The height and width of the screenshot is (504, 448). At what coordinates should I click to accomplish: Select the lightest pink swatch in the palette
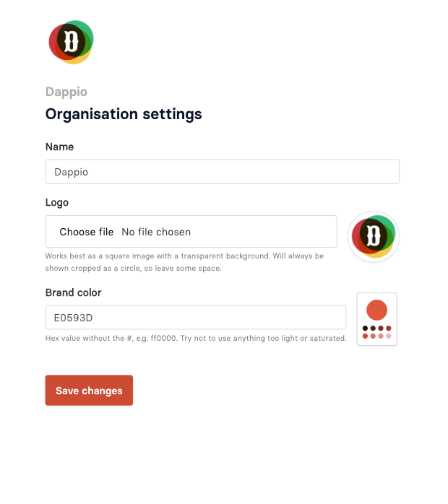389,336
